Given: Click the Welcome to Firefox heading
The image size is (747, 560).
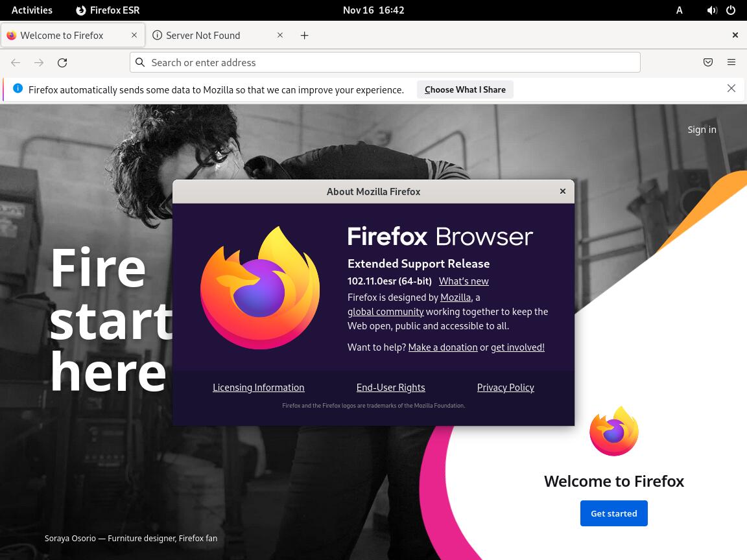Looking at the screenshot, I should click(x=613, y=481).
